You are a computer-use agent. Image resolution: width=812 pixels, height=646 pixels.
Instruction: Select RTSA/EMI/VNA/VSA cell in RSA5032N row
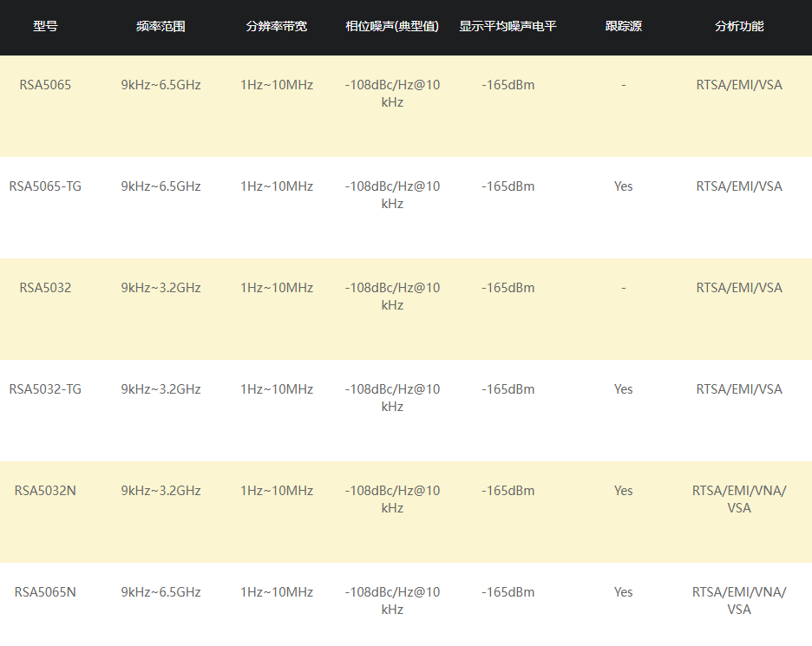coord(739,499)
